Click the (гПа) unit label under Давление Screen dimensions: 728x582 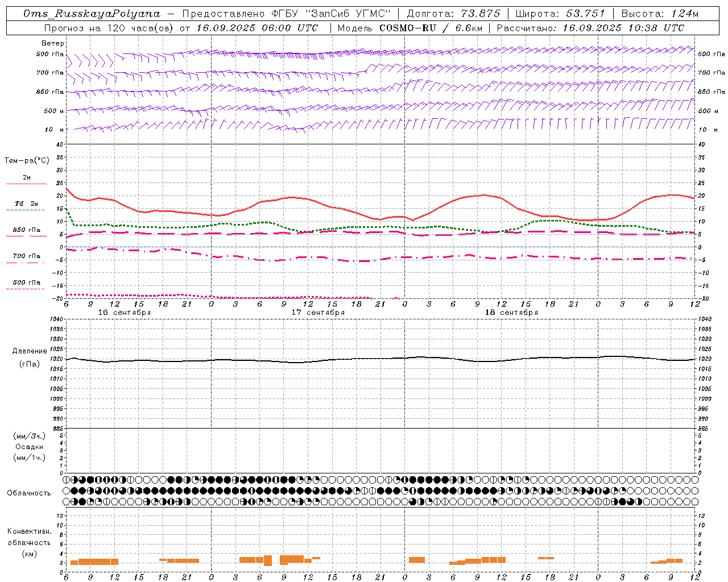tap(29, 364)
